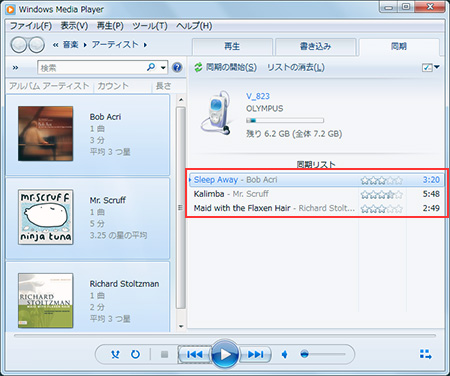Skip to the next track

[x=256, y=354]
